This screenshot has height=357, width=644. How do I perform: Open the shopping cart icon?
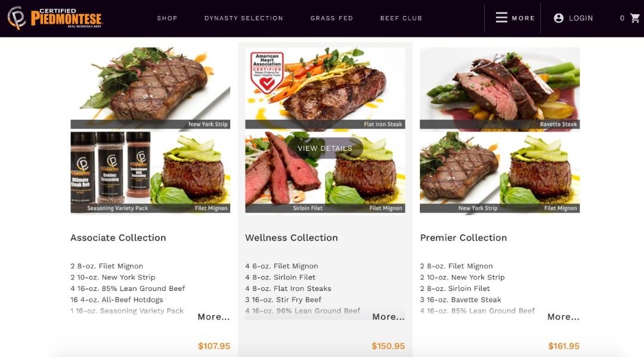[635, 18]
